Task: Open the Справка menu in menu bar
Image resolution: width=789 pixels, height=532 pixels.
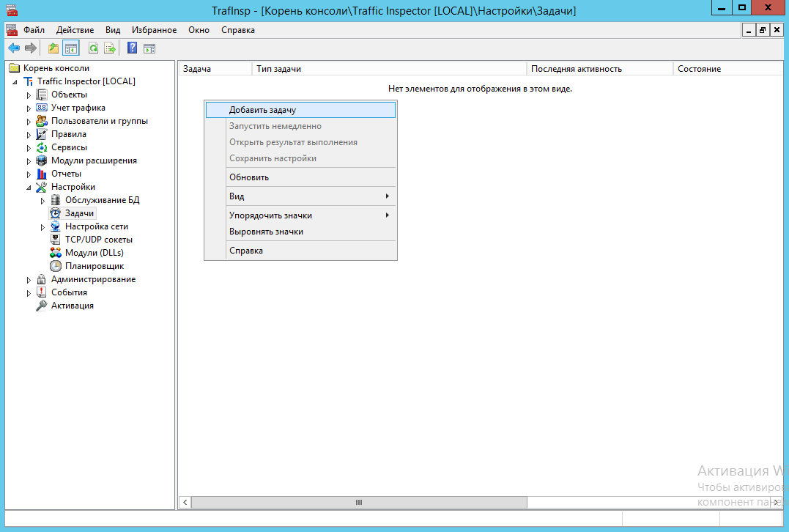Action: click(238, 30)
